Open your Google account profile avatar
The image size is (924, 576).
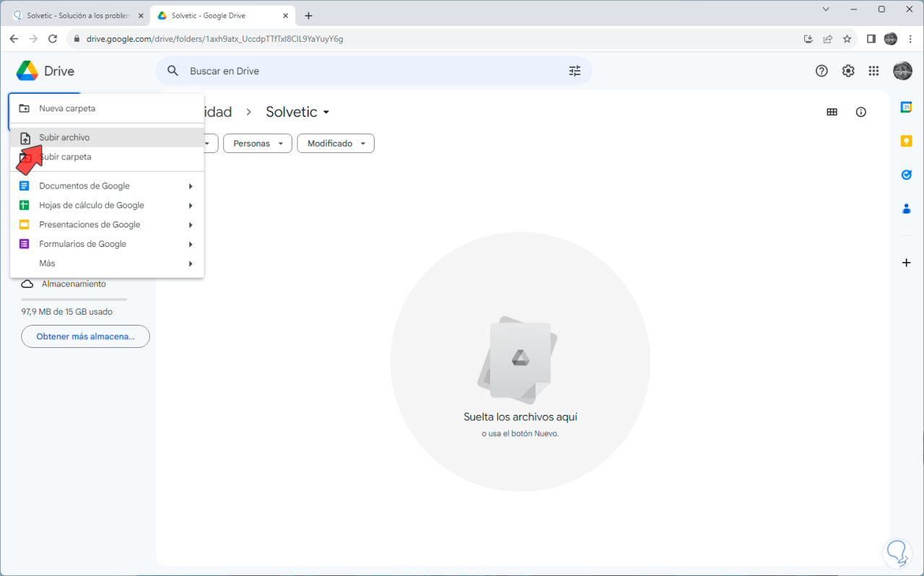coord(903,71)
